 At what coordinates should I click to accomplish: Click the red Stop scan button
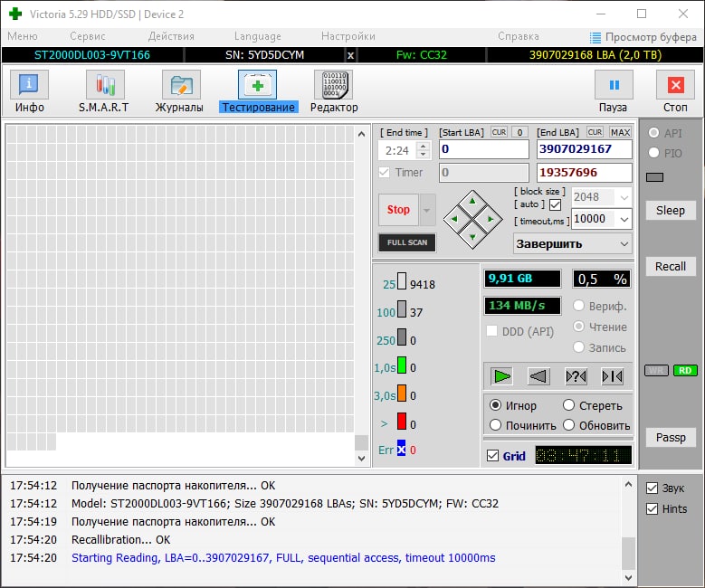(x=398, y=210)
